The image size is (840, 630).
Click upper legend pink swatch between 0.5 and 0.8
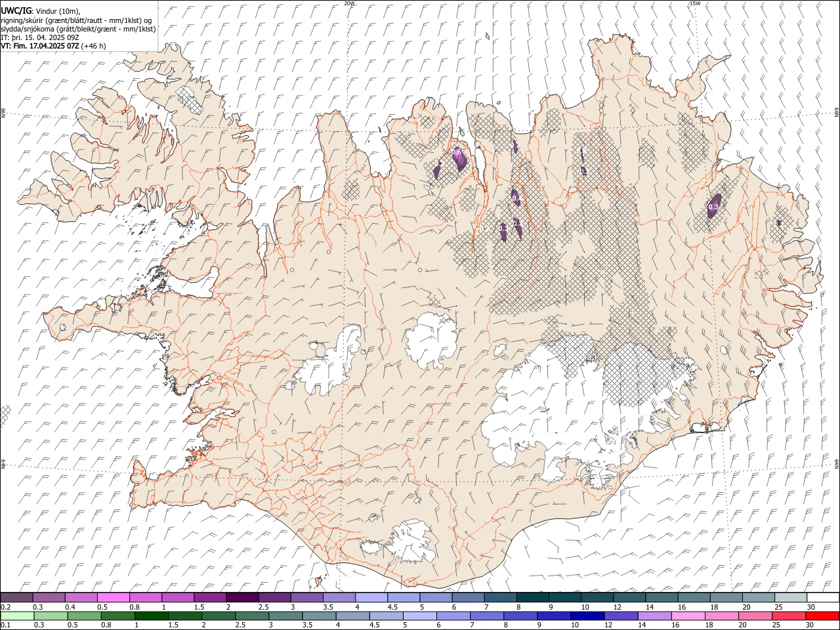click(x=113, y=597)
